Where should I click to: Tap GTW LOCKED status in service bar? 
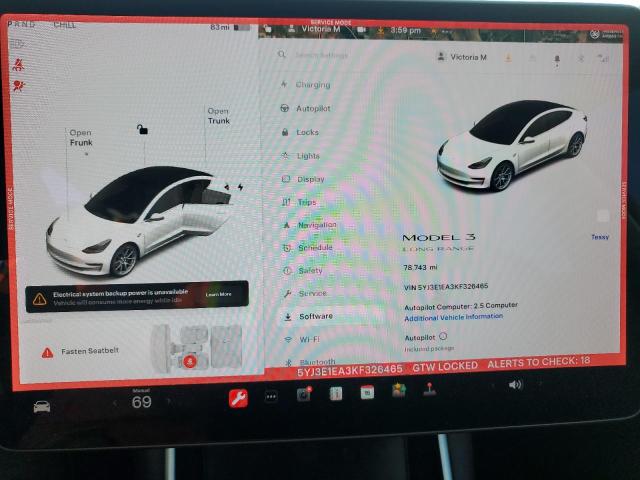[445, 367]
